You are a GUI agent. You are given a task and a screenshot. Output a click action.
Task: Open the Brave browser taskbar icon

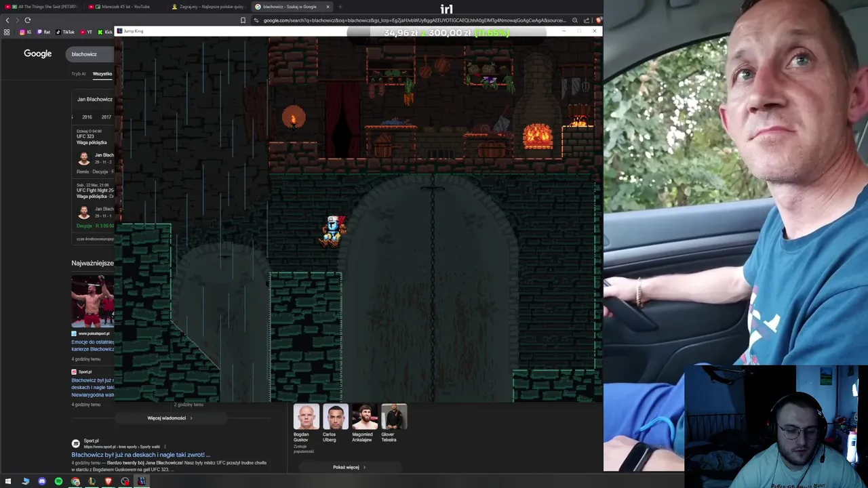click(108, 481)
